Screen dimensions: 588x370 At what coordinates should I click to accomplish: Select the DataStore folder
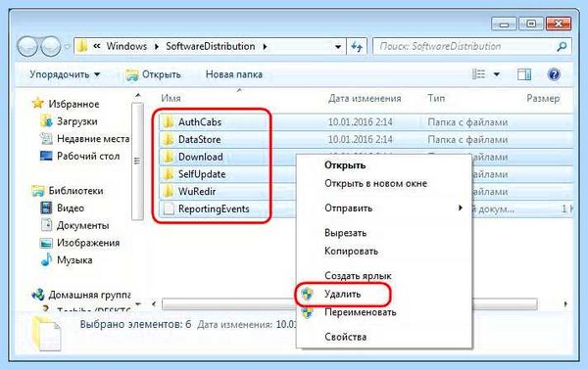(x=200, y=139)
